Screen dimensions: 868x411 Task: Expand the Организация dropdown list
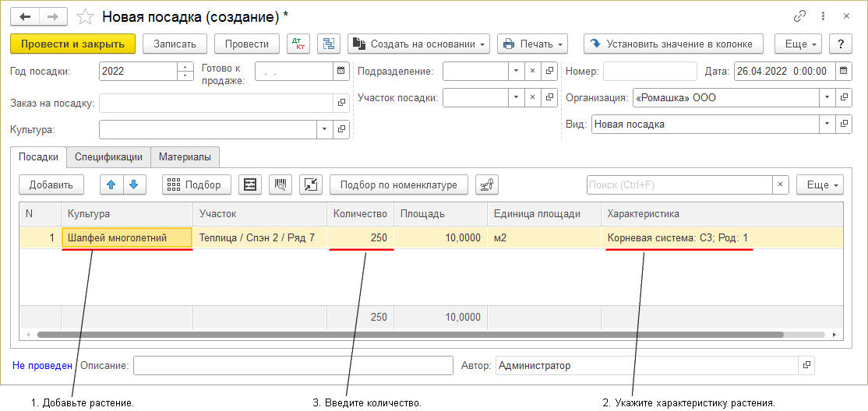point(827,98)
